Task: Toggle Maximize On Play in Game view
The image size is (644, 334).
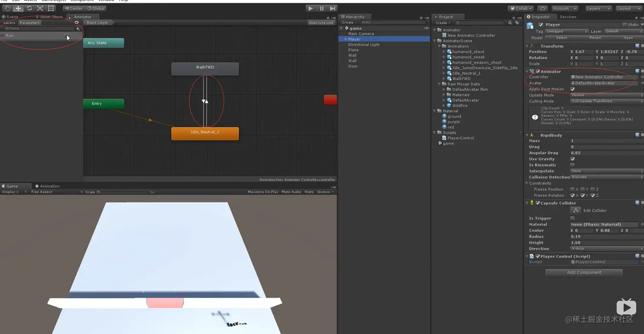Action: (x=263, y=192)
